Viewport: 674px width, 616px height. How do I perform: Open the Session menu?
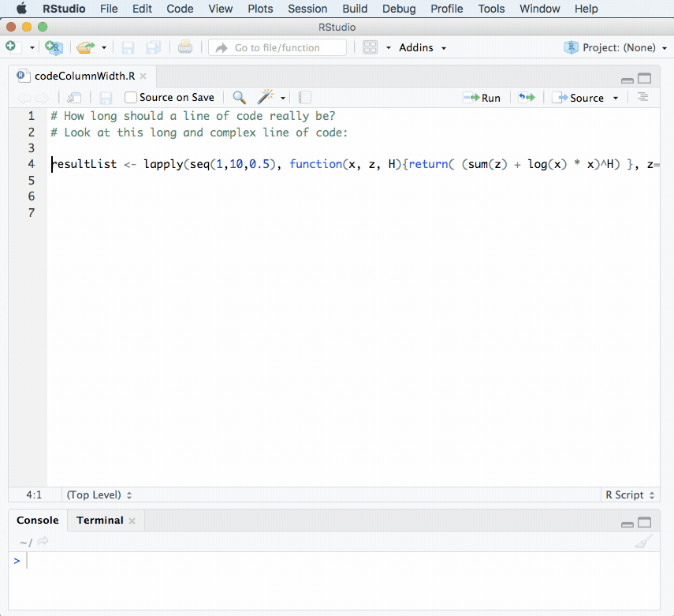pyautogui.click(x=307, y=9)
